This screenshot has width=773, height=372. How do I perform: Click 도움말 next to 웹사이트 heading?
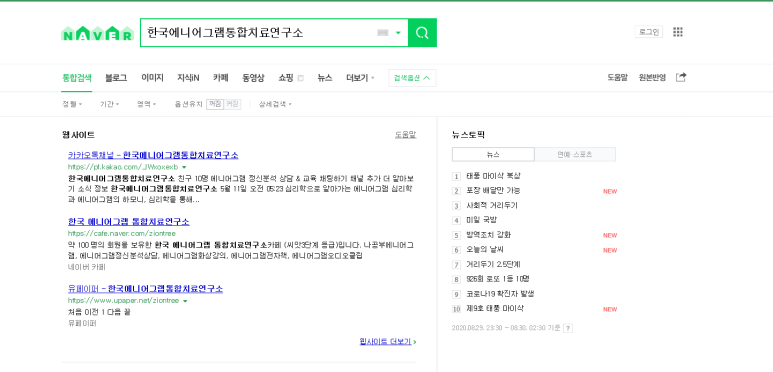click(x=405, y=135)
